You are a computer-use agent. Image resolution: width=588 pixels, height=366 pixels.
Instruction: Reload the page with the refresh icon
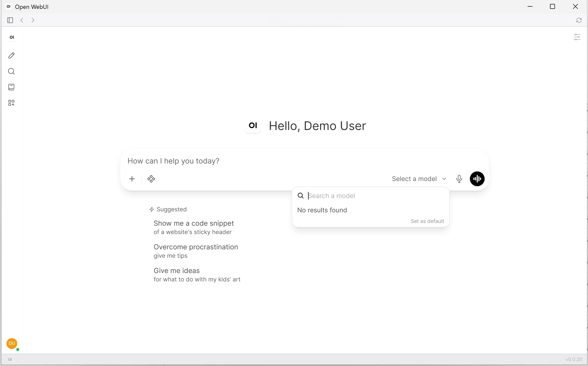(579, 20)
